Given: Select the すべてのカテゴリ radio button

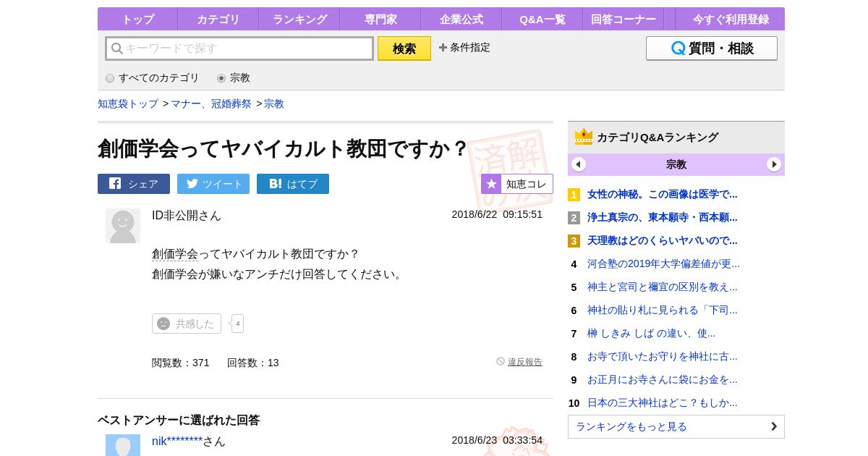Looking at the screenshot, I should pyautogui.click(x=110, y=78).
